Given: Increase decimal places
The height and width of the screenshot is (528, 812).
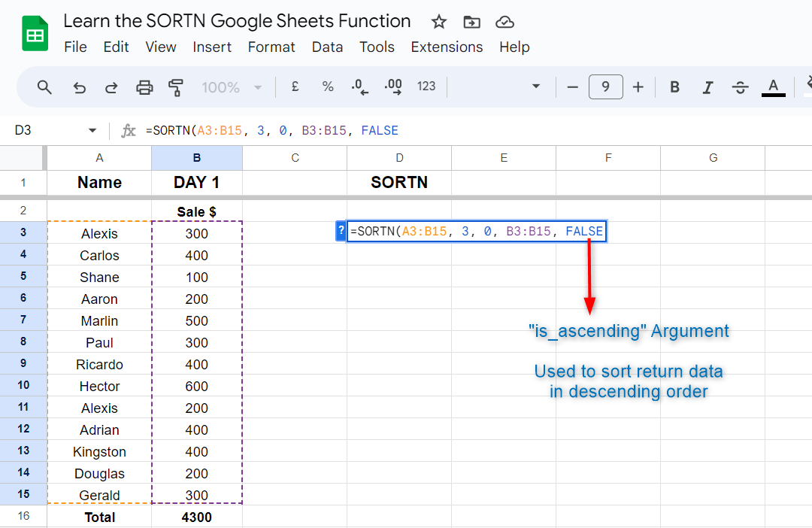Looking at the screenshot, I should point(393,86).
